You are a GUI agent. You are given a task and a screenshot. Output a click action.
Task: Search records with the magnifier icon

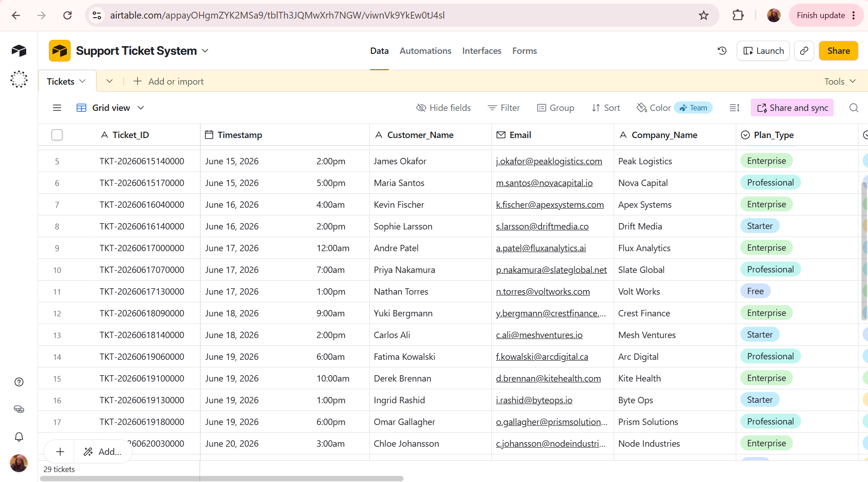[854, 108]
